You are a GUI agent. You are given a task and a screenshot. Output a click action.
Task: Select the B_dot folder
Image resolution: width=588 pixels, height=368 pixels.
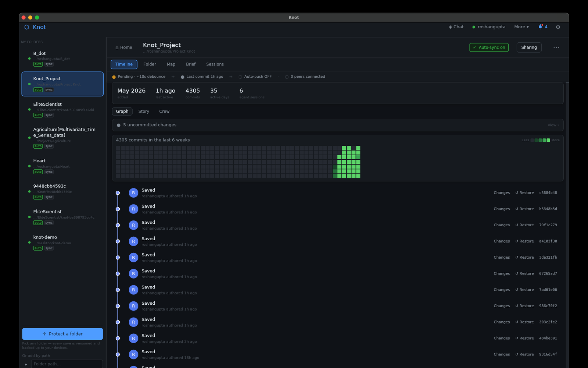[62, 59]
